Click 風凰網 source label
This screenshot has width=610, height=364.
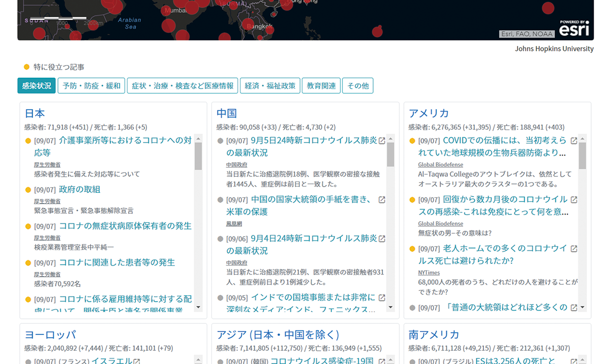(x=234, y=224)
